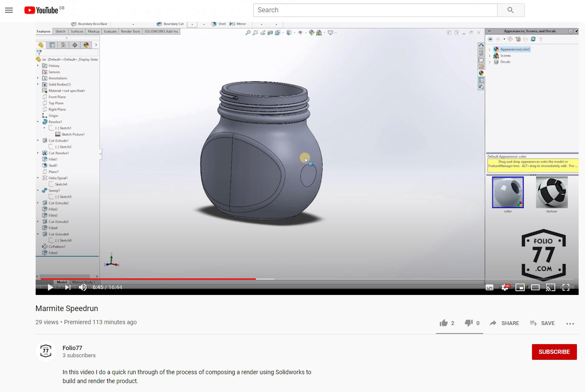Save the video to a playlist
This screenshot has width=585, height=392.
pos(542,323)
